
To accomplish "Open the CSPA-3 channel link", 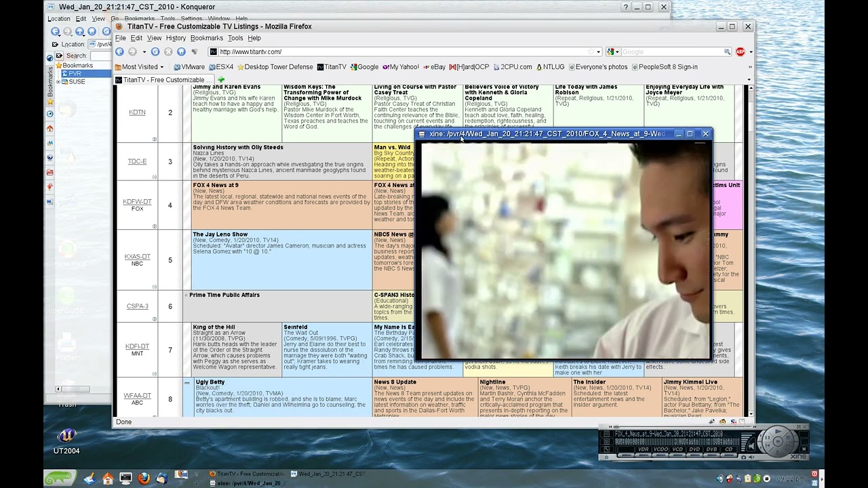I will pyautogui.click(x=137, y=306).
